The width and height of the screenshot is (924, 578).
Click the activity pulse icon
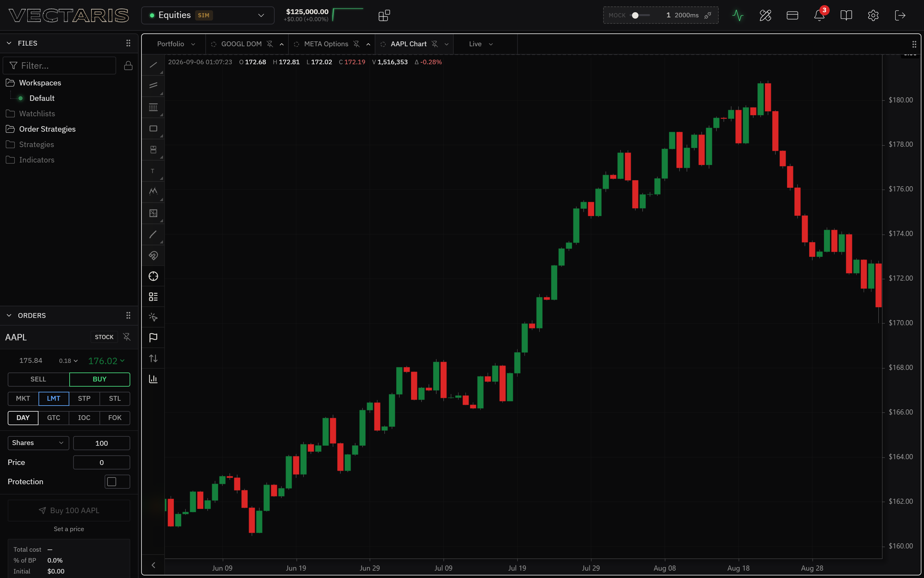(x=738, y=15)
